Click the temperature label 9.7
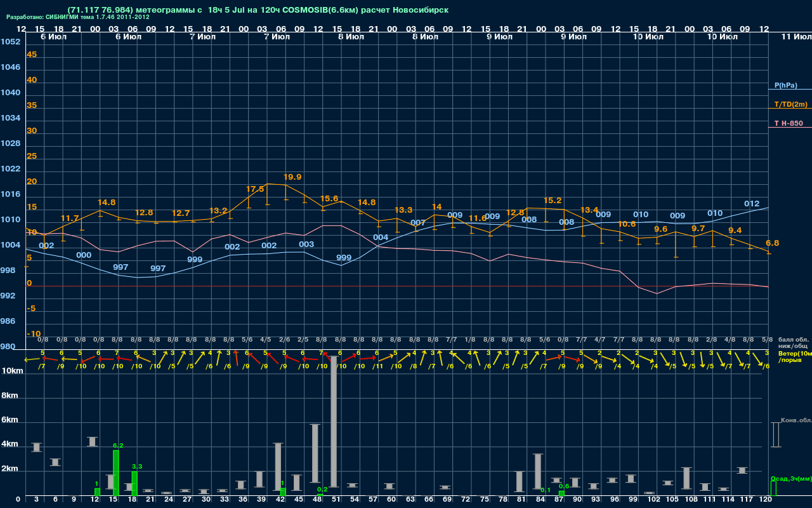The height and width of the screenshot is (508, 812). tap(698, 229)
